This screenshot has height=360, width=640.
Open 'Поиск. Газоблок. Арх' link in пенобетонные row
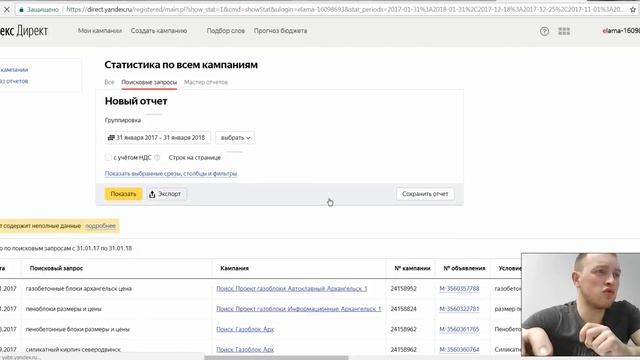pos(245,329)
